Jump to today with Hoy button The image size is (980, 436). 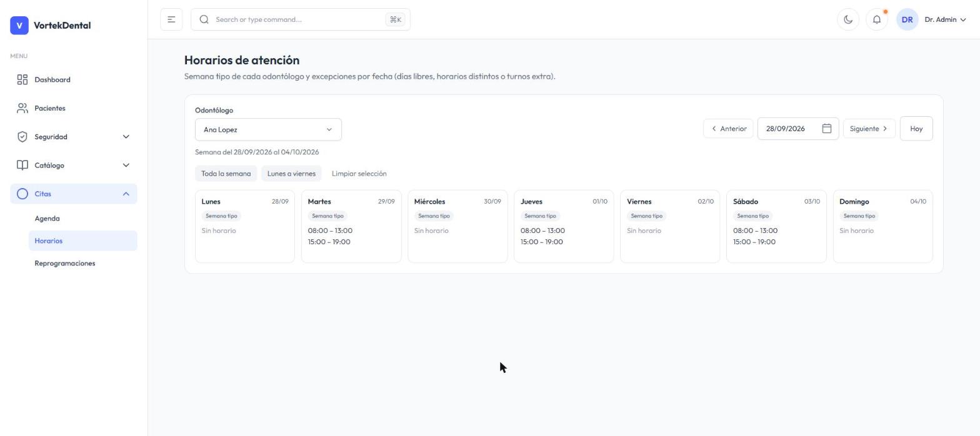[916, 129]
